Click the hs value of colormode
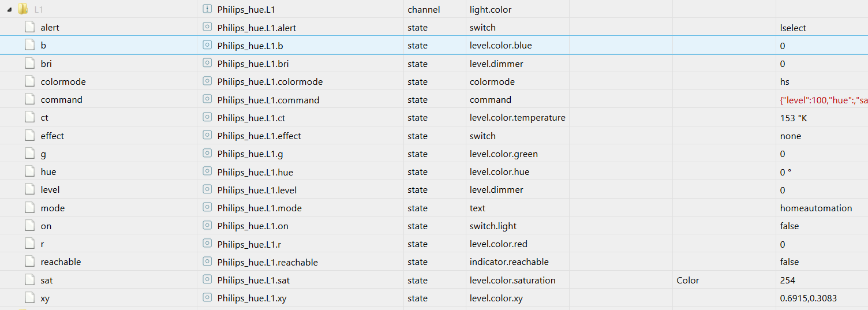This screenshot has height=310, width=868. tap(785, 81)
